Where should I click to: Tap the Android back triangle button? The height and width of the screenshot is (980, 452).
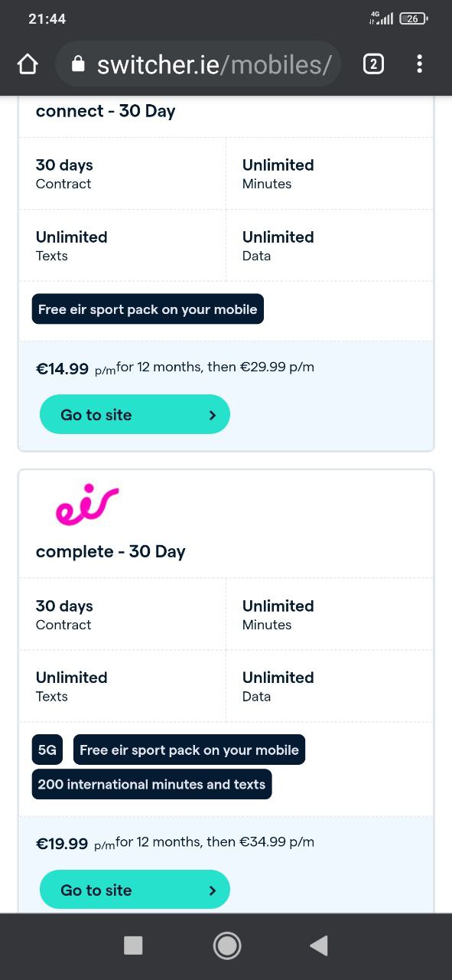319,946
